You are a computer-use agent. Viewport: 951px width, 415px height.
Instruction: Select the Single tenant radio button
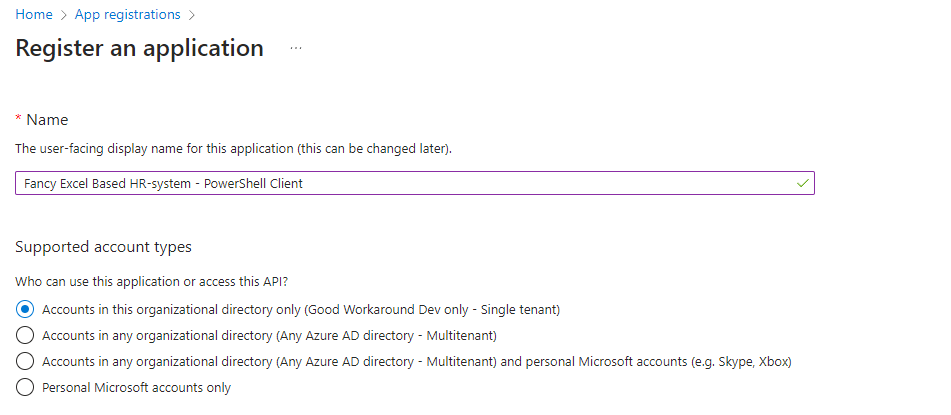tap(25, 309)
